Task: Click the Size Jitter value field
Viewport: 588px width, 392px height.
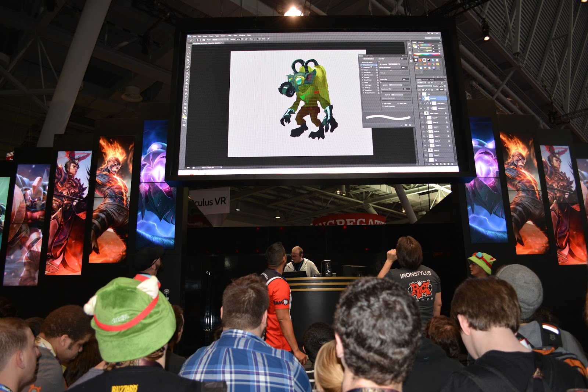Action: point(403,58)
